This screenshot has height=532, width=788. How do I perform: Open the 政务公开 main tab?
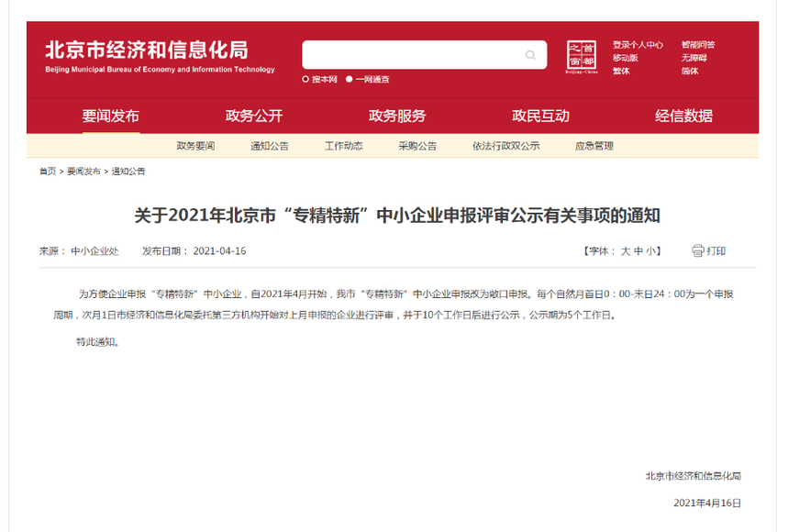[254, 116]
